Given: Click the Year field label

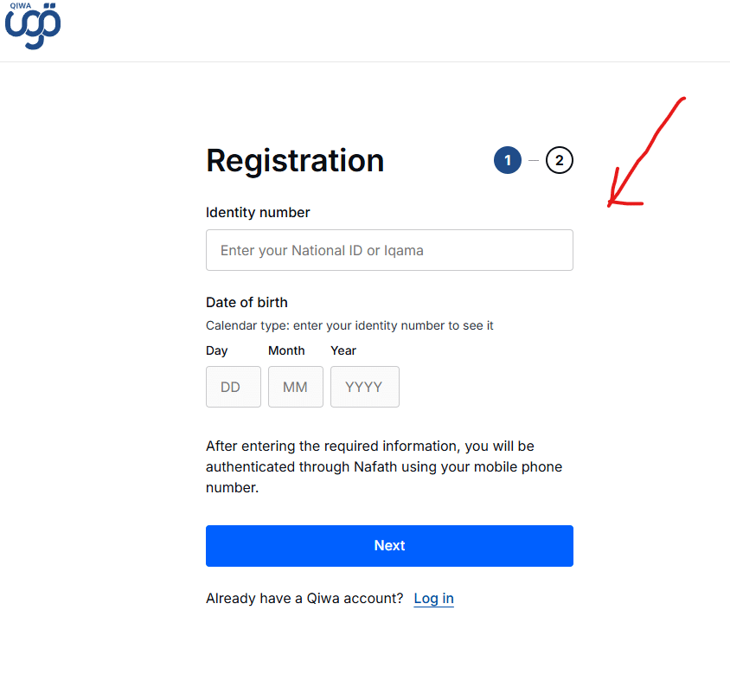Looking at the screenshot, I should 343,350.
